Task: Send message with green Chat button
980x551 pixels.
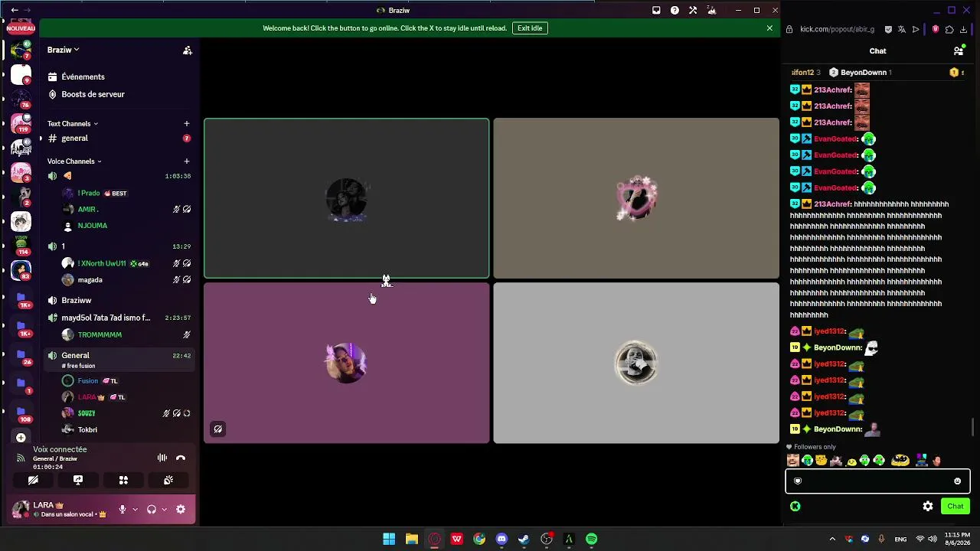Action: point(955,506)
